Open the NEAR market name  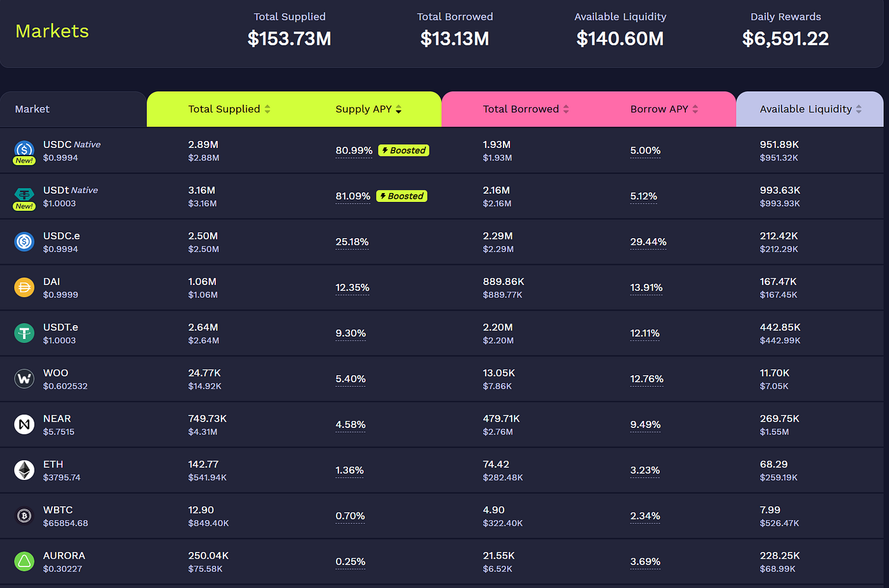(x=57, y=419)
